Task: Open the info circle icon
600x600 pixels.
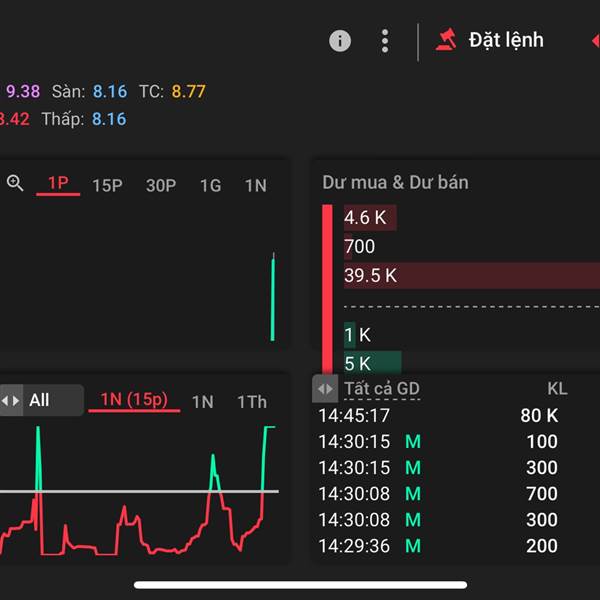Action: (x=340, y=41)
